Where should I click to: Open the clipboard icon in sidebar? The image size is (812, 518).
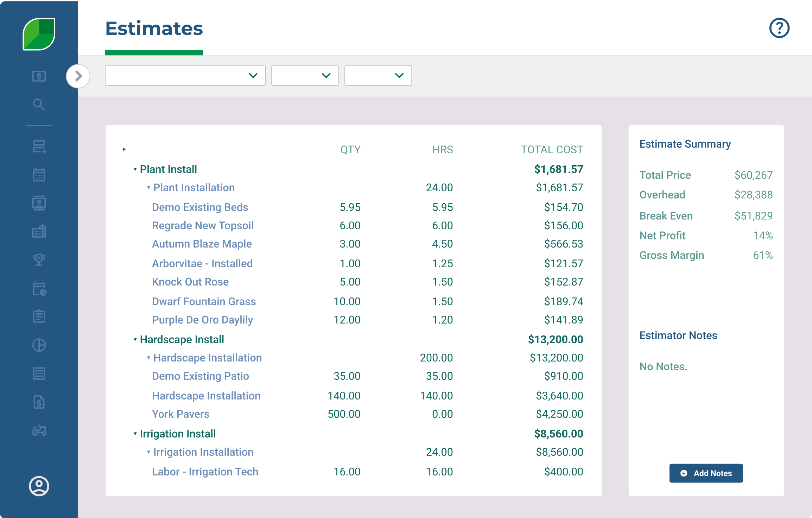[x=39, y=316]
